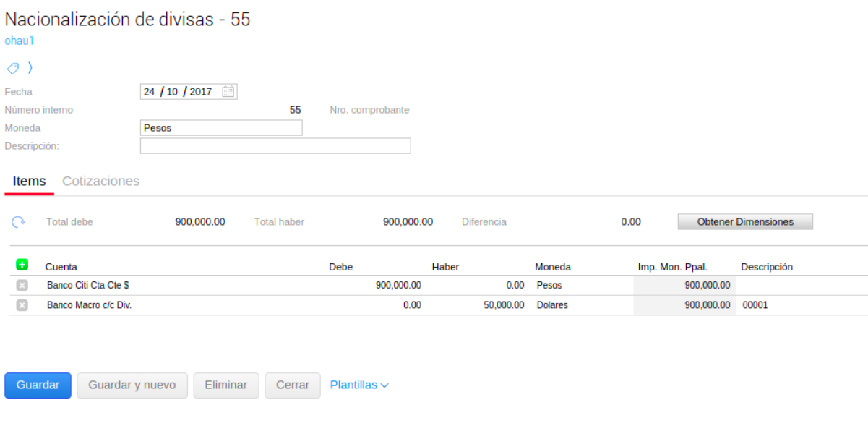Remove the Banco Citi Cta Cte $ row
This screenshot has height=426, width=868.
click(x=22, y=286)
